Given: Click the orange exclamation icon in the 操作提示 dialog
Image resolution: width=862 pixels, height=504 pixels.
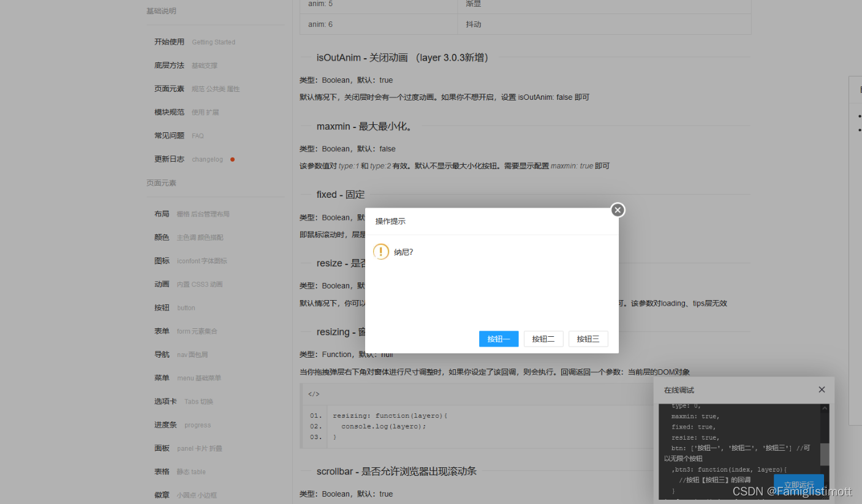Looking at the screenshot, I should [x=380, y=251].
